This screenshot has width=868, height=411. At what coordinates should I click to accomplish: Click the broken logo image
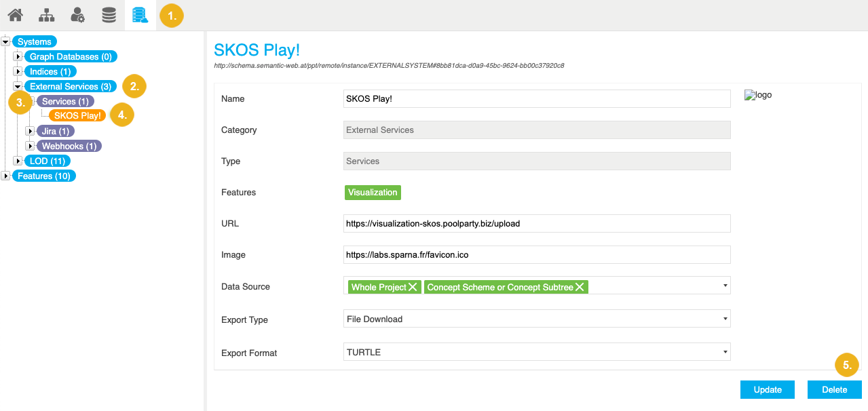758,96
